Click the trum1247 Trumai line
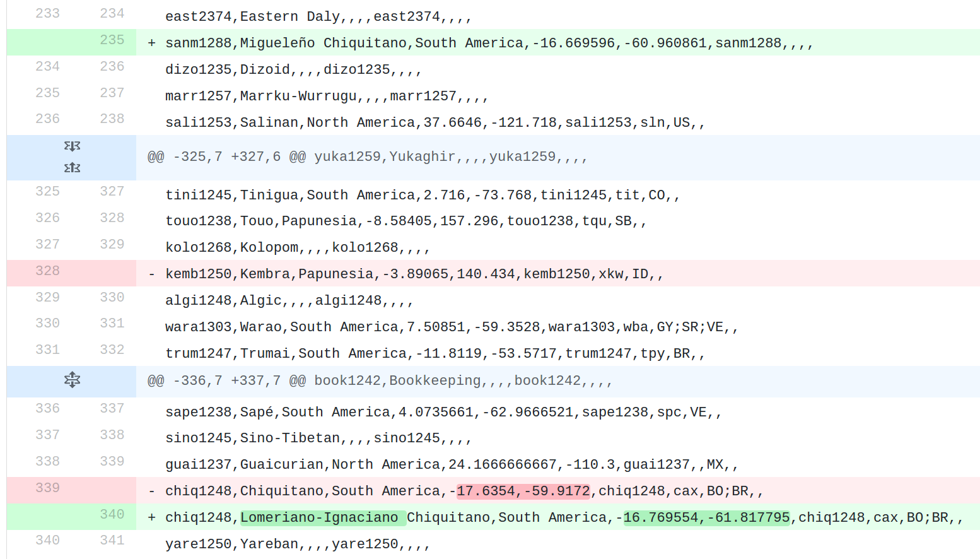Image resolution: width=980 pixels, height=559 pixels. click(435, 353)
